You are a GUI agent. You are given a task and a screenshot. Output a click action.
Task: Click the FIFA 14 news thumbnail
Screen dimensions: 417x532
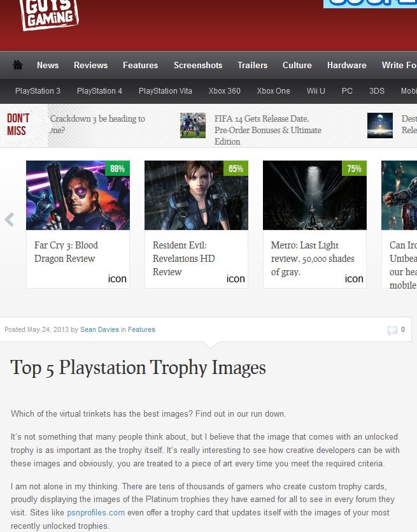pyautogui.click(x=193, y=126)
